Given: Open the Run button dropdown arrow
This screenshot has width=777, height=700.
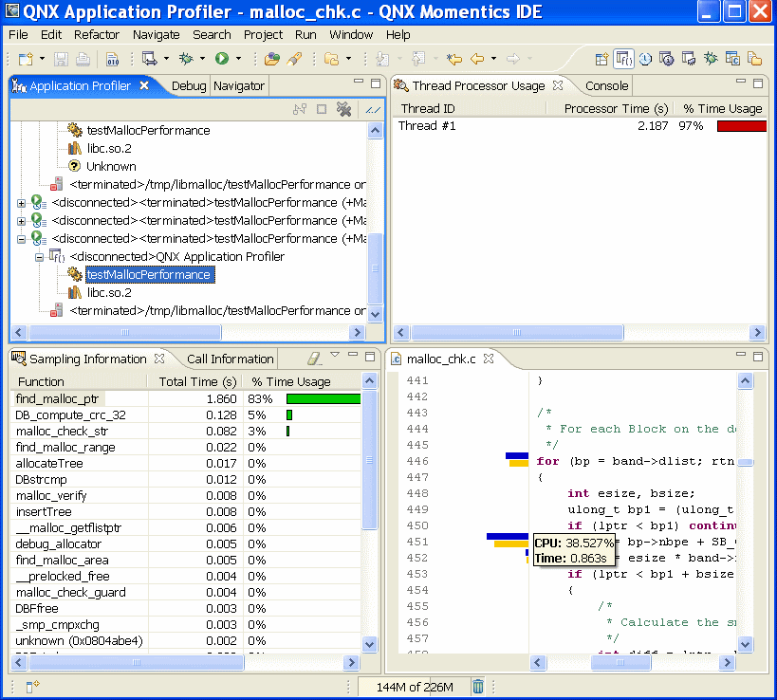Looking at the screenshot, I should (238, 59).
